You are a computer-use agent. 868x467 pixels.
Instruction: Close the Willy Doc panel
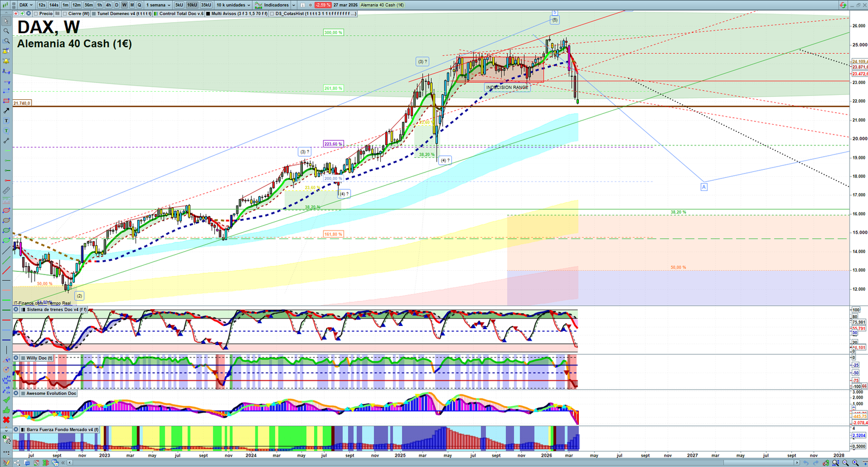pyautogui.click(x=16, y=358)
